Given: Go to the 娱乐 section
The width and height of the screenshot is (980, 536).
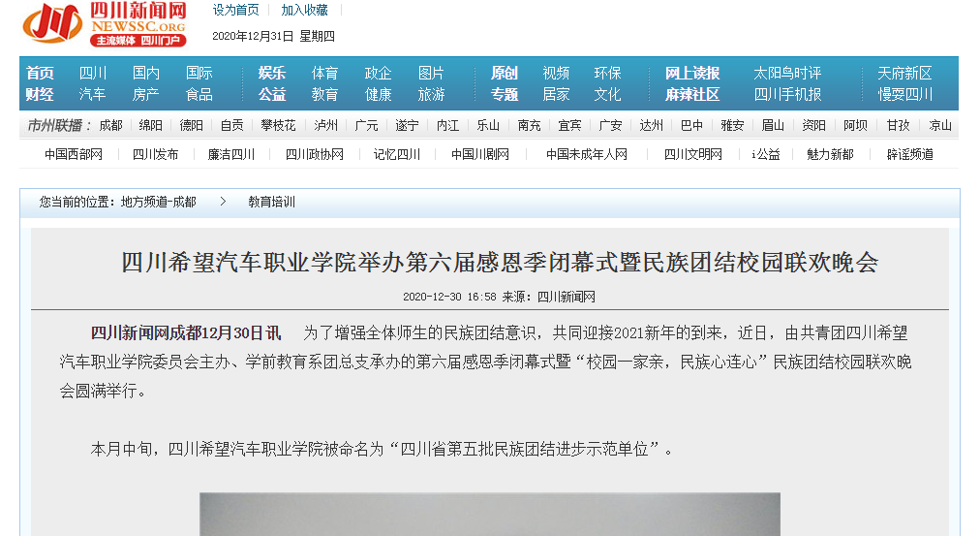Looking at the screenshot, I should (x=272, y=73).
